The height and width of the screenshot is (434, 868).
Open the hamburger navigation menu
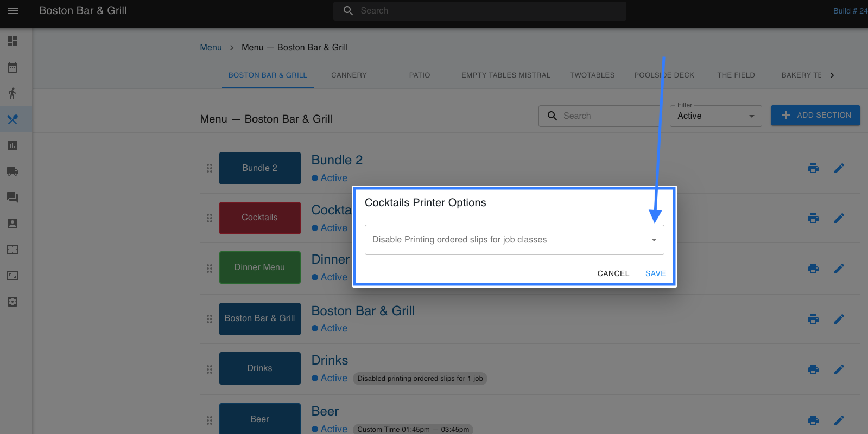13,11
